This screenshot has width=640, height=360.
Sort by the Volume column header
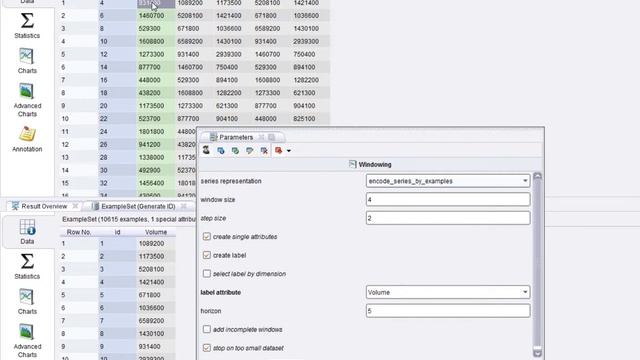(156, 232)
